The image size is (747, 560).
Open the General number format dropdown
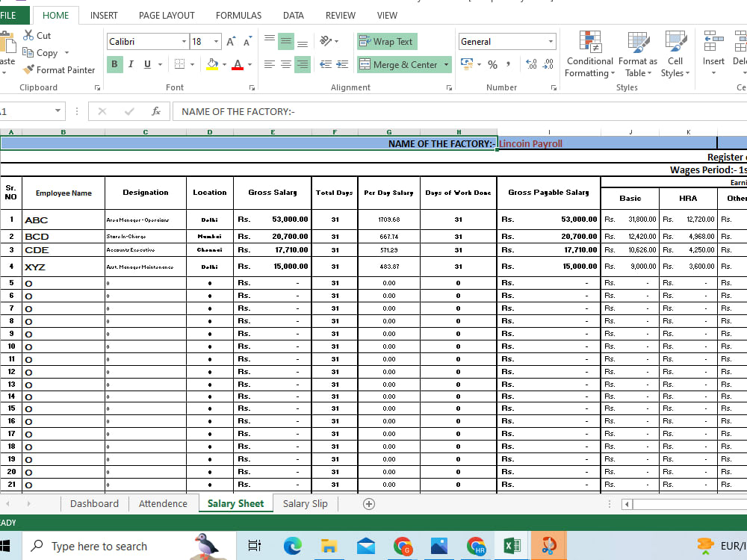(x=551, y=41)
